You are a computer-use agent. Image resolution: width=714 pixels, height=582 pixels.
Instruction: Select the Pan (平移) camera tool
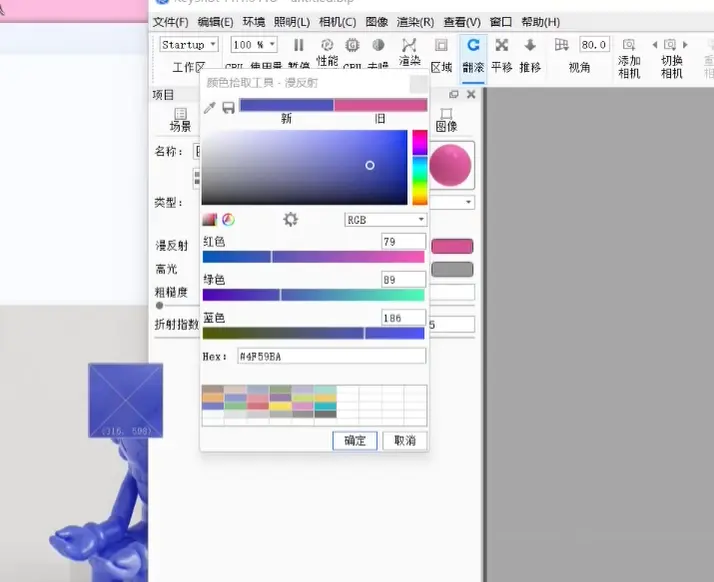pyautogui.click(x=502, y=46)
